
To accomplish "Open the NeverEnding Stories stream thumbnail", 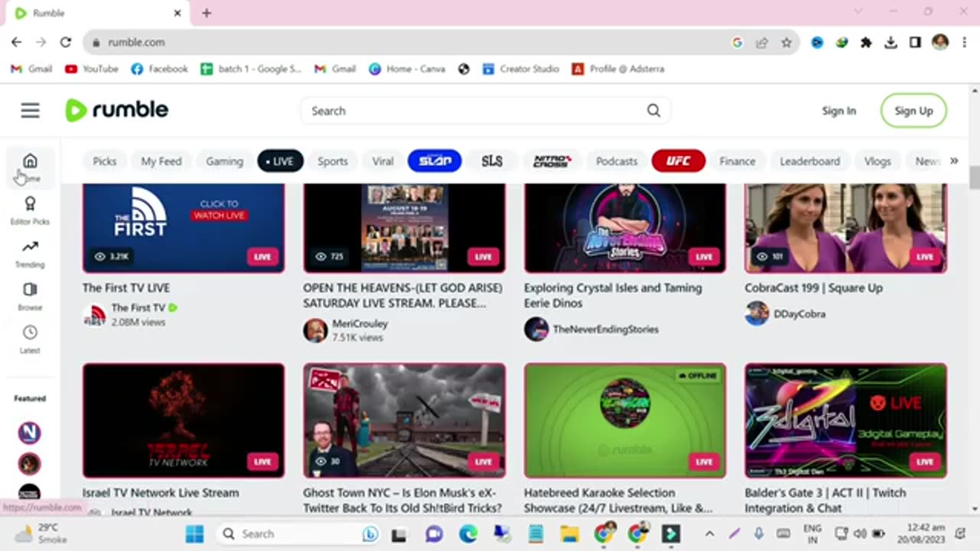I will [x=625, y=228].
